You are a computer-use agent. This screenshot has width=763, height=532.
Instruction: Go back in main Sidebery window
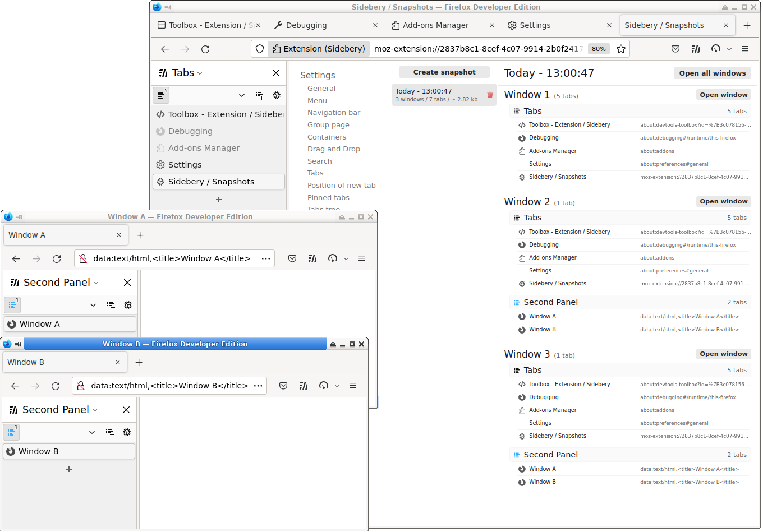[165, 49]
